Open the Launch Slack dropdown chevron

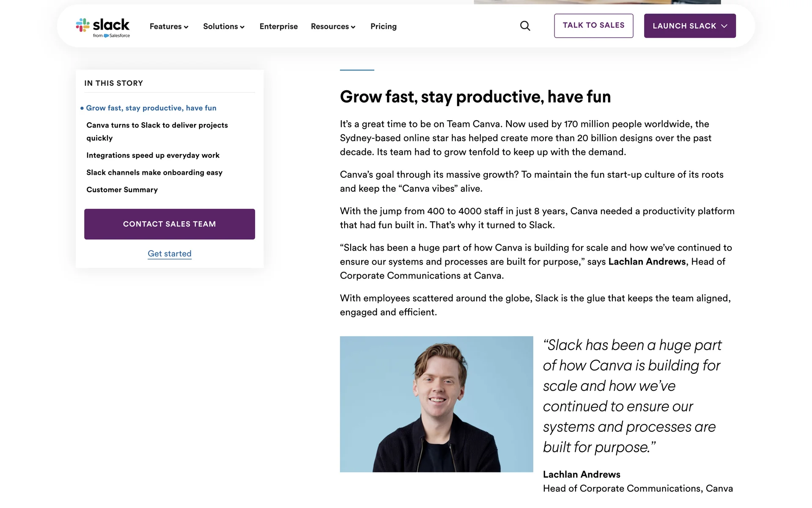coord(724,26)
